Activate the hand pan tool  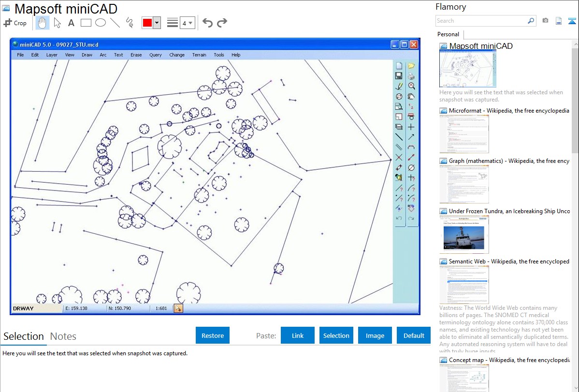tap(42, 23)
